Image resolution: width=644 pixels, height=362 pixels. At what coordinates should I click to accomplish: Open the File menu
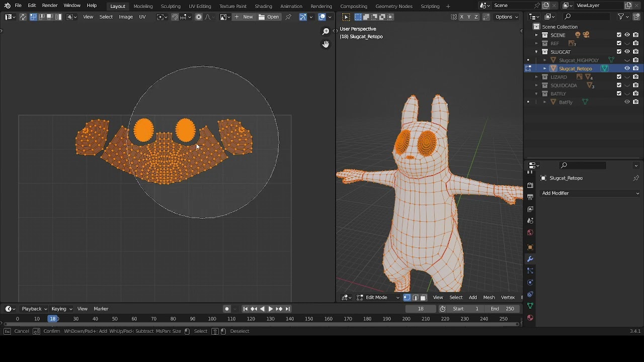(x=18, y=6)
